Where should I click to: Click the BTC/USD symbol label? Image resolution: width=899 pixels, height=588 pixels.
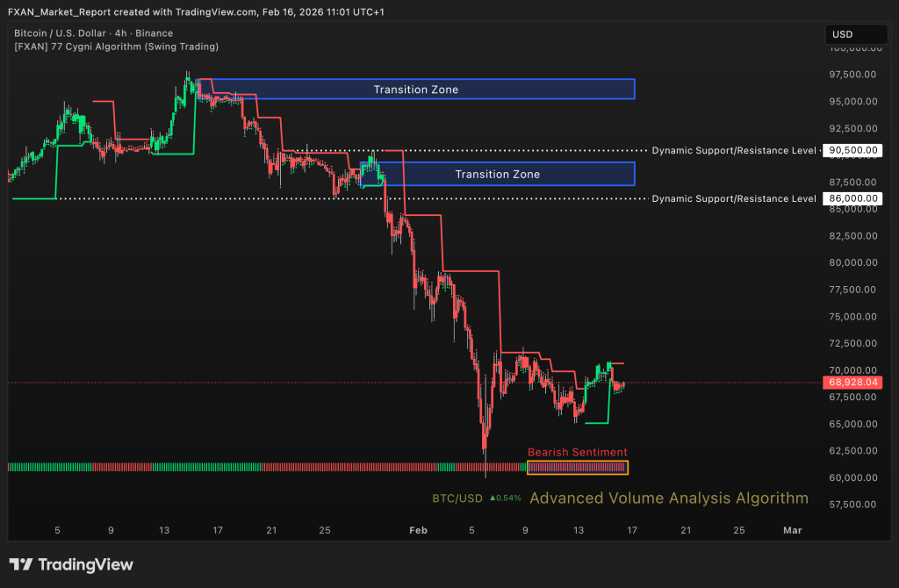(457, 498)
